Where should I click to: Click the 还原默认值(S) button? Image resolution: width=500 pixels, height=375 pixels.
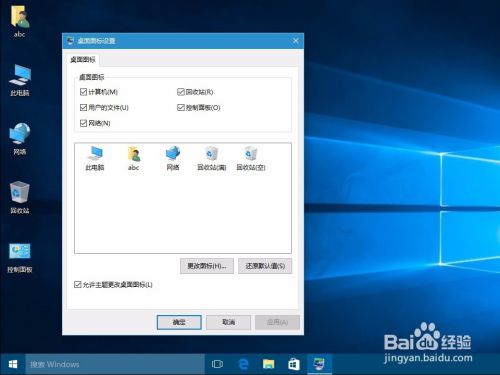(x=265, y=266)
